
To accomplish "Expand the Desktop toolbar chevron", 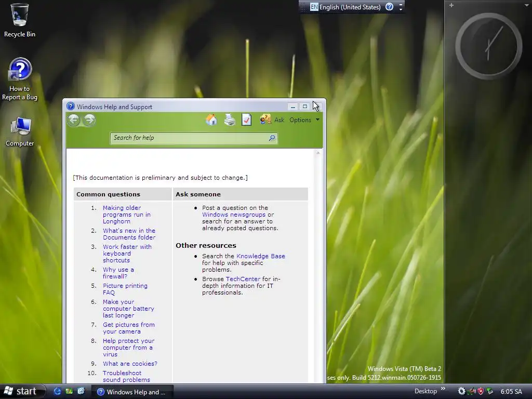I will [443, 389].
